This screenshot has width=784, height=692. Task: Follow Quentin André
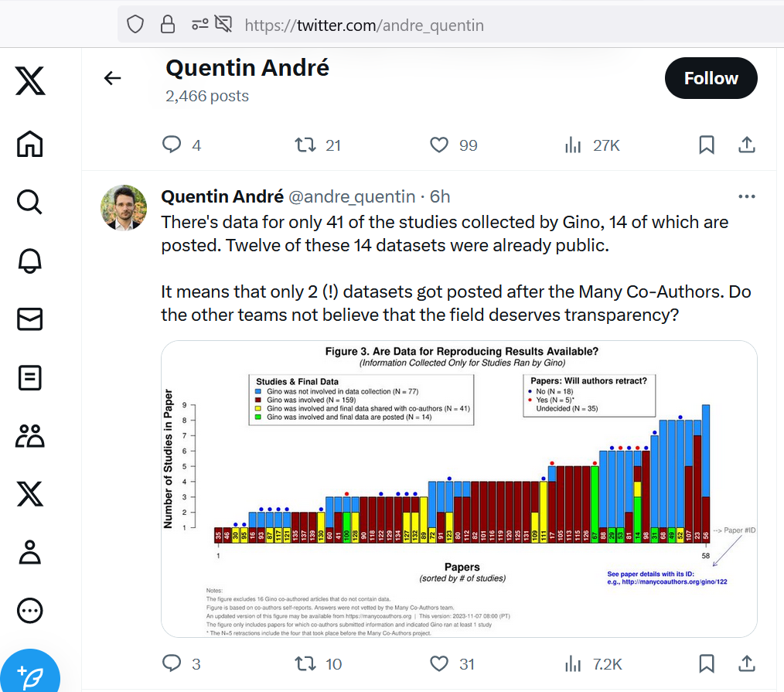(x=711, y=78)
